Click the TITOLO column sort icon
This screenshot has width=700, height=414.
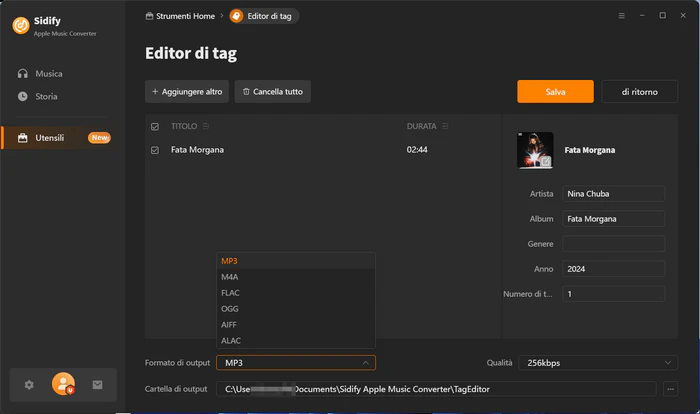[205, 126]
